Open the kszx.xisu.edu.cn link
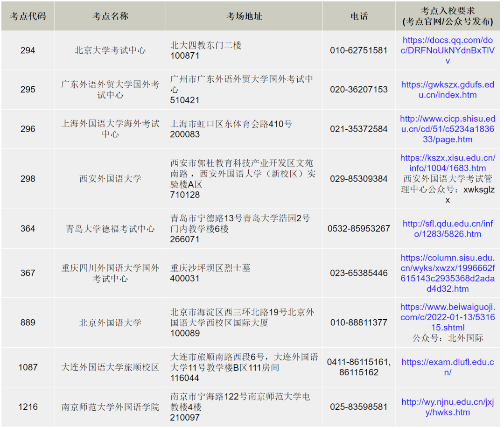The width and height of the screenshot is (504, 428). (447, 163)
